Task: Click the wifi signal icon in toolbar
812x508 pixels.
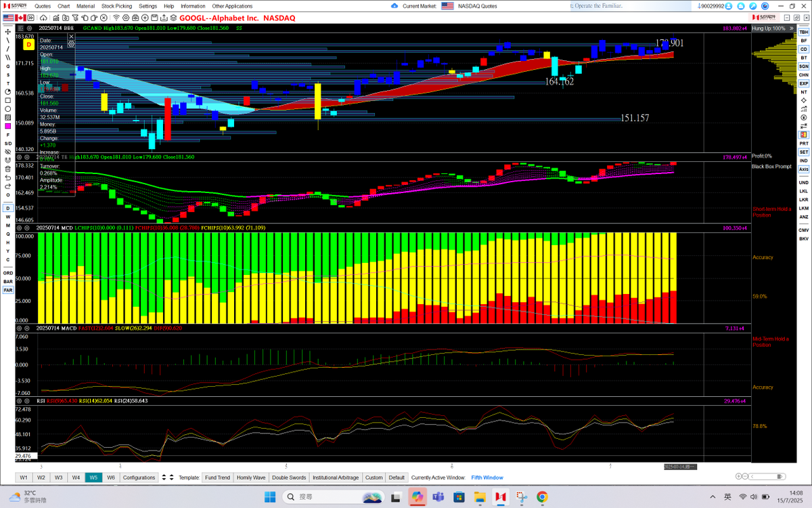Action: tap(116, 17)
